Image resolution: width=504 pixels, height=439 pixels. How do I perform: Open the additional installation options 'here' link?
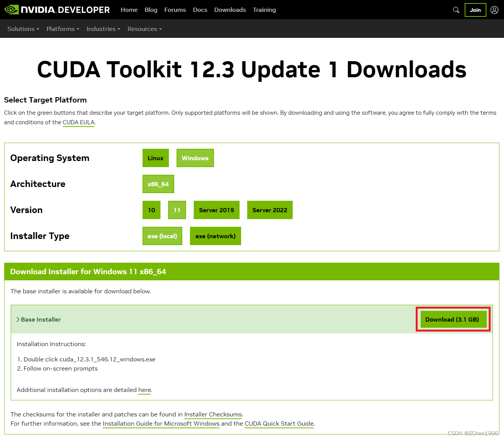[x=144, y=390]
